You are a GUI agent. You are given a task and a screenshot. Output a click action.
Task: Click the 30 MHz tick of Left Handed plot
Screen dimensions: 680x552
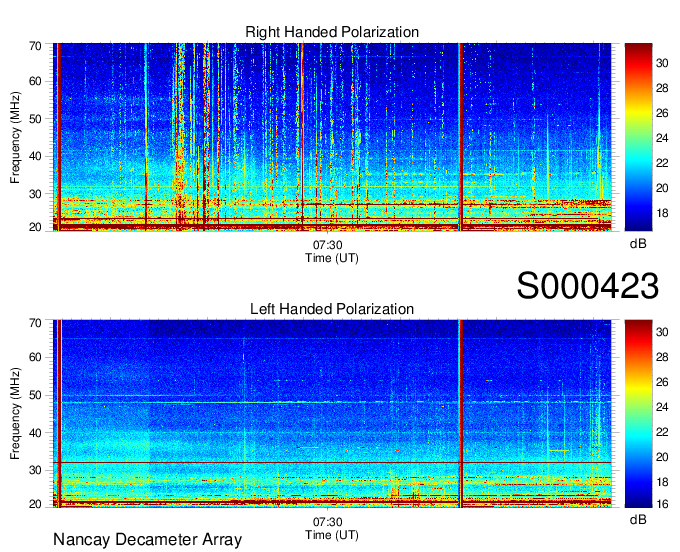pyautogui.click(x=35, y=470)
